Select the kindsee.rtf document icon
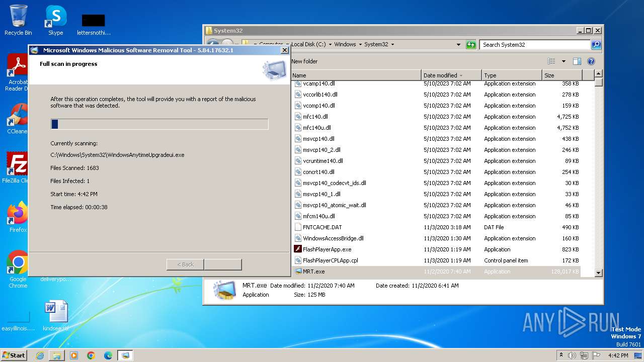 (x=56, y=316)
